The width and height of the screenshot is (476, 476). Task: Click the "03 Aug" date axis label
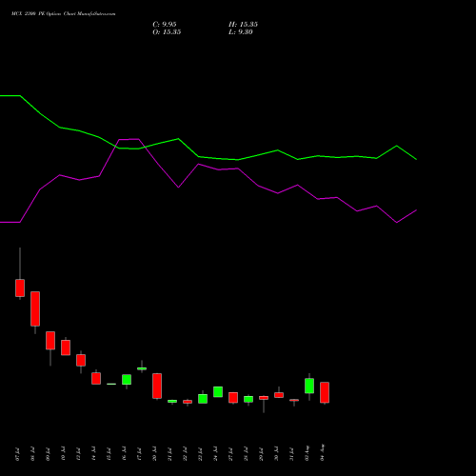point(307,453)
